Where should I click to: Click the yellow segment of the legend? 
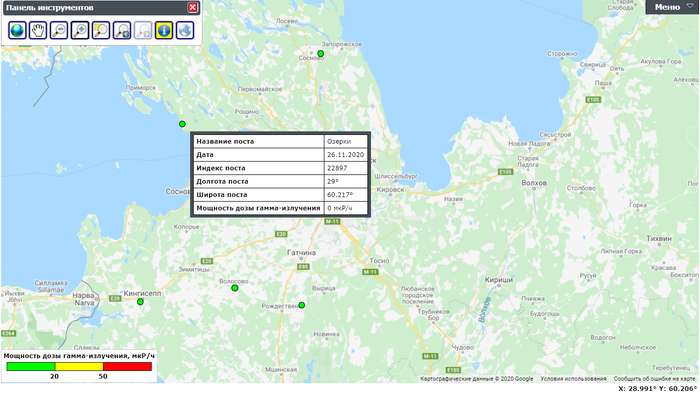click(79, 366)
